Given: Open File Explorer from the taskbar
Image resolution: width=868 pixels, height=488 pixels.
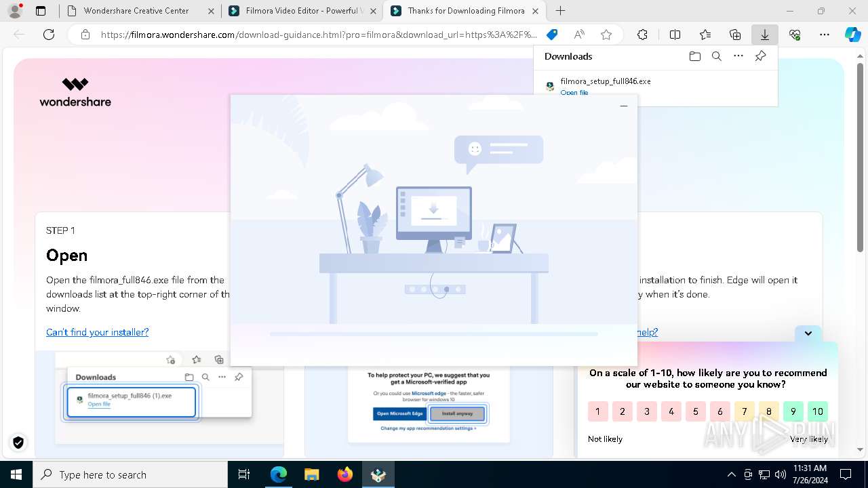Looking at the screenshot, I should (311, 474).
